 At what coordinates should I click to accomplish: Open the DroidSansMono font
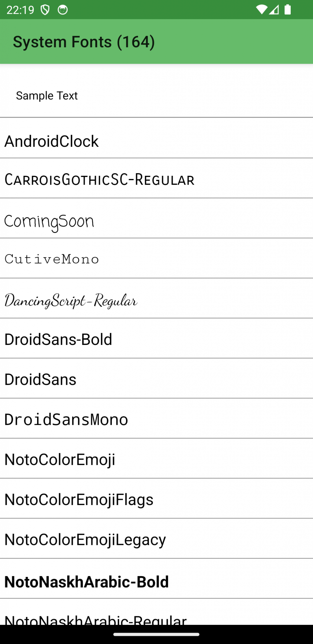point(126,419)
